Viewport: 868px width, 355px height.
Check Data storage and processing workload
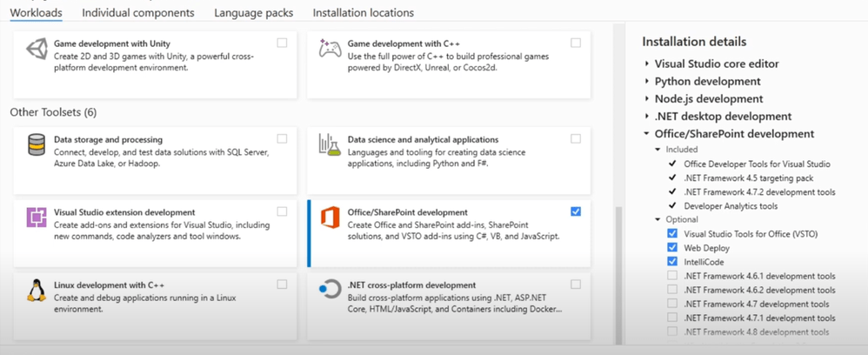283,138
